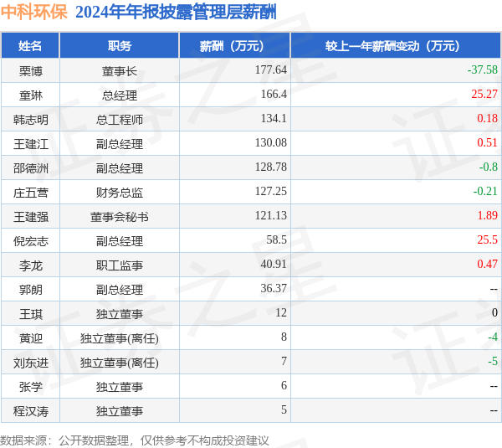
Task: Select the name cell 黄迎
Action: pyautogui.click(x=30, y=339)
